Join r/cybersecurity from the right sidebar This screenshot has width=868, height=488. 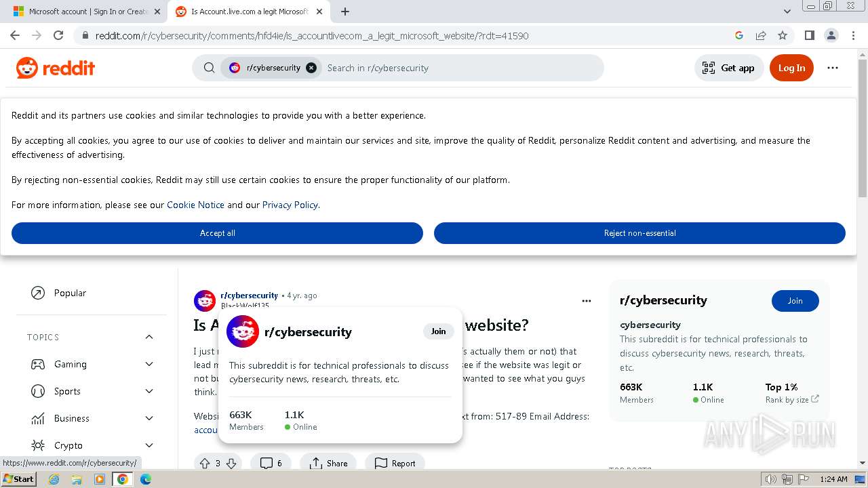[x=795, y=301]
